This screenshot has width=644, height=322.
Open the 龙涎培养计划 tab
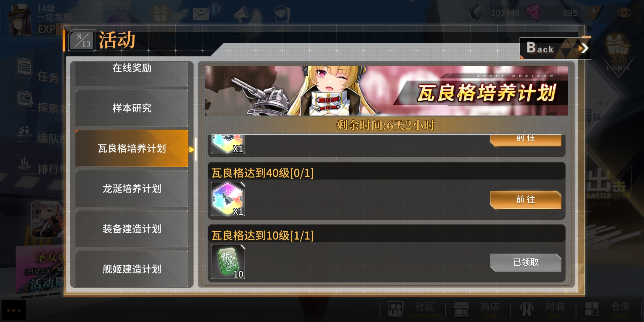(x=132, y=188)
